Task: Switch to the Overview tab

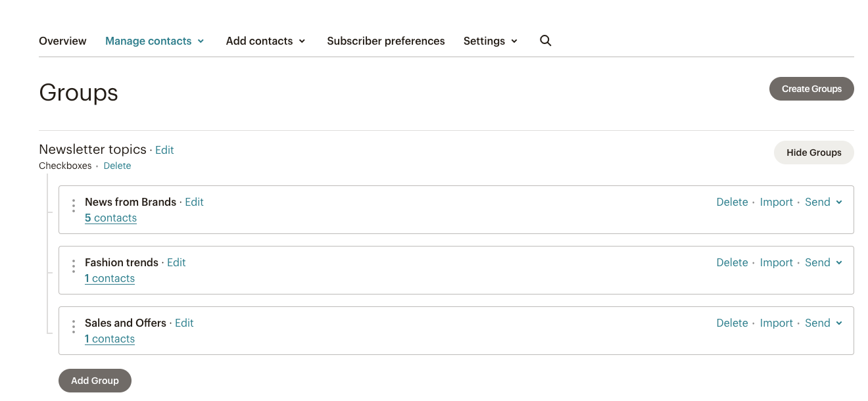Action: (x=62, y=41)
